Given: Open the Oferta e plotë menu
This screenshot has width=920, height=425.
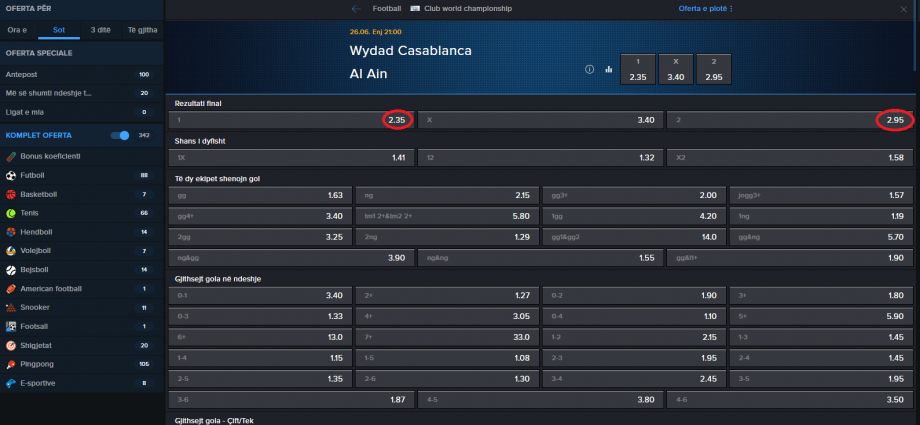Looking at the screenshot, I should pos(706,9).
